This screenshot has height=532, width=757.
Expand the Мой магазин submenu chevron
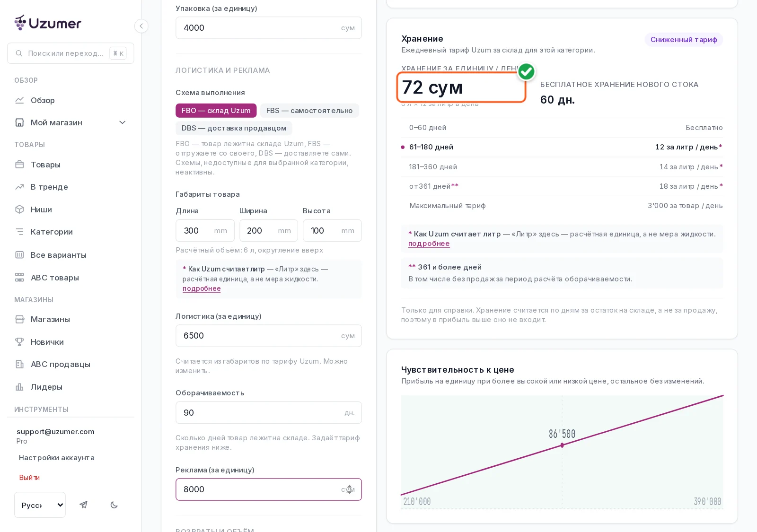[123, 122]
